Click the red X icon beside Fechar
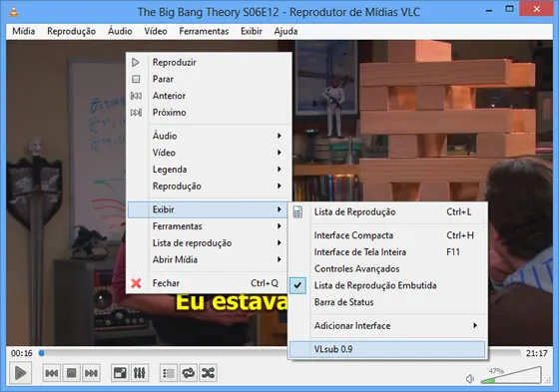Image resolution: width=559 pixels, height=392 pixels. point(136,283)
